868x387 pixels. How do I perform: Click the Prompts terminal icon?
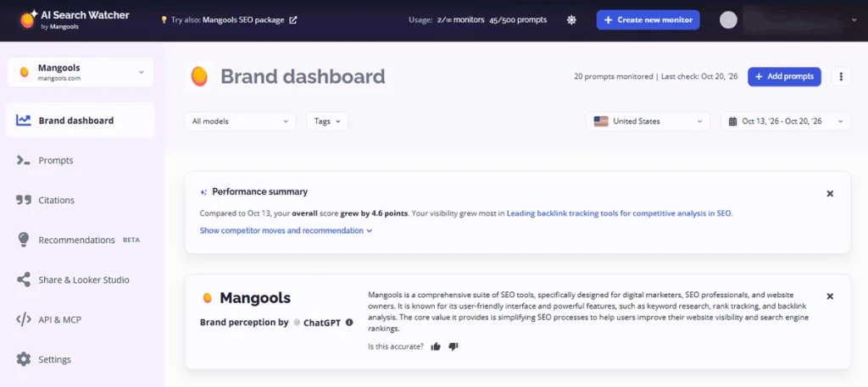(x=23, y=160)
